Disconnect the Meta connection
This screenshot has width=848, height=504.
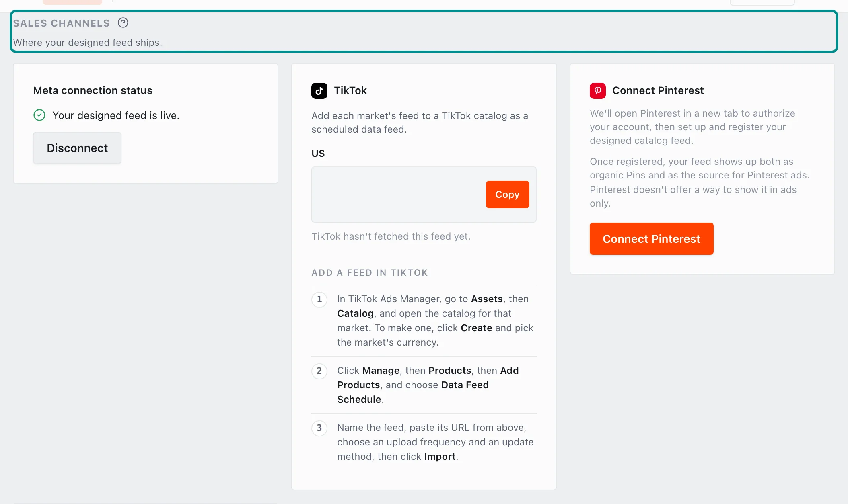[77, 148]
